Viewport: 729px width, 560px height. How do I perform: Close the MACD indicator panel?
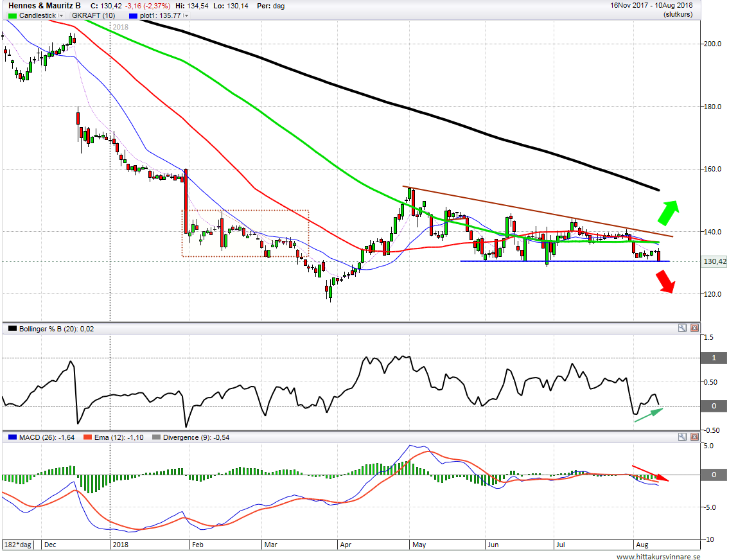point(694,437)
